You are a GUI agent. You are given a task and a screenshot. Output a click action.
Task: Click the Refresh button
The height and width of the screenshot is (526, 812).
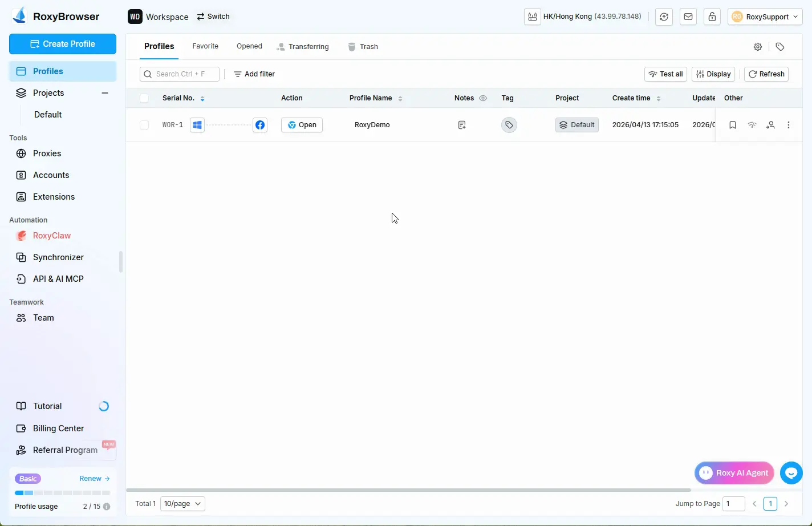click(x=766, y=74)
